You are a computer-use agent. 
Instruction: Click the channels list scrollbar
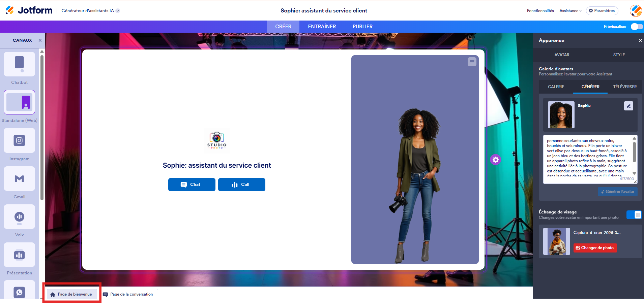point(42,128)
